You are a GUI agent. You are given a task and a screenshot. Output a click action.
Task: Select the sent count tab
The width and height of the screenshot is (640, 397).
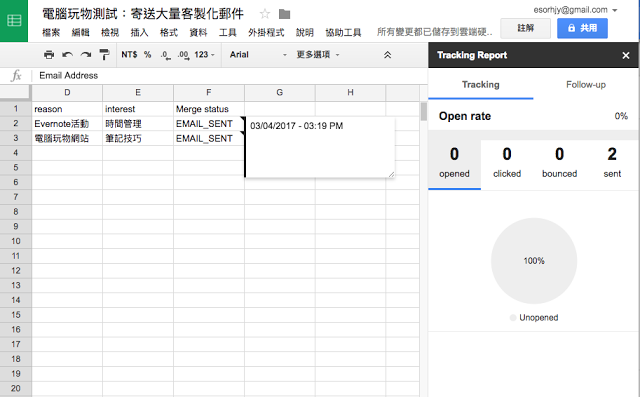click(612, 164)
